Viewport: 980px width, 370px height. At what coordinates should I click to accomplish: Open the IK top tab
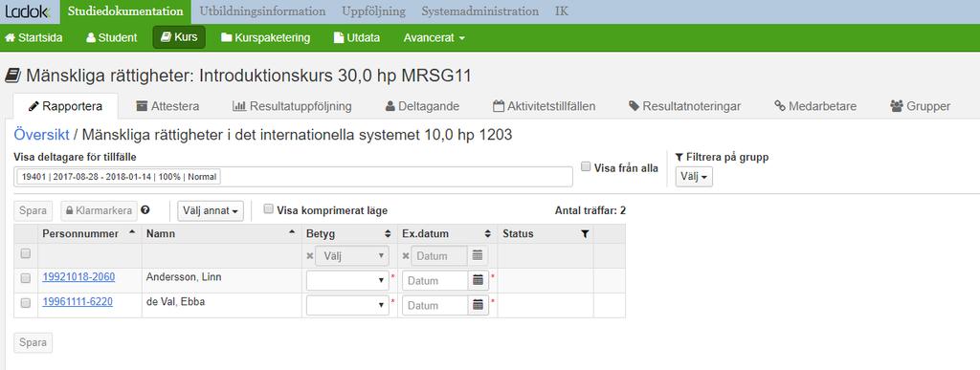562,11
